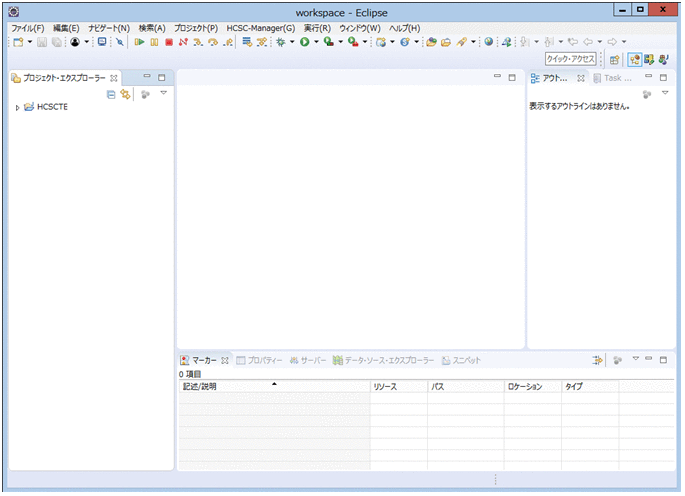Screen dimensions: 685x496
Task: Toggle Link with Editor in Project Explorer
Action: click(x=125, y=93)
